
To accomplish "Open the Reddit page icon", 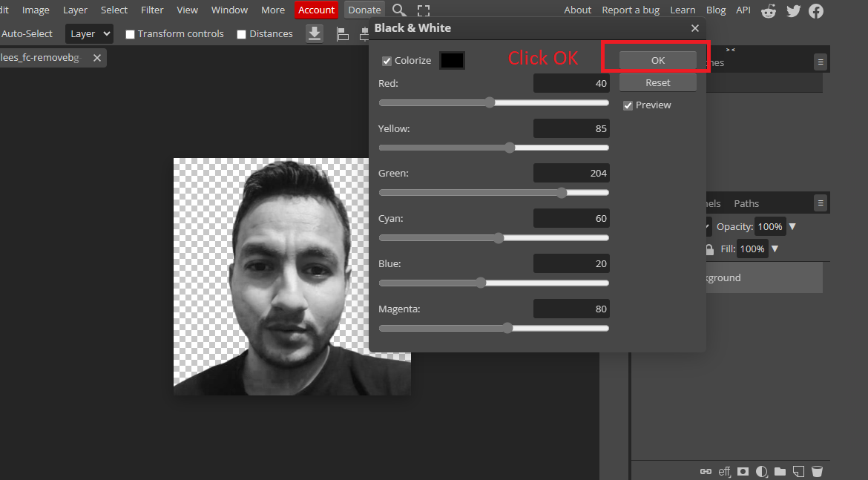I will point(769,10).
